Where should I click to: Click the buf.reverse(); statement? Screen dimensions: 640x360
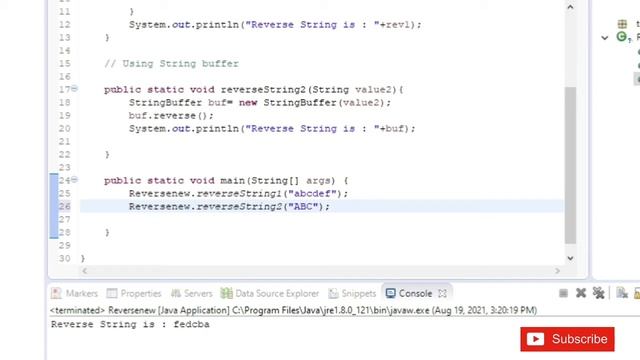pos(171,116)
